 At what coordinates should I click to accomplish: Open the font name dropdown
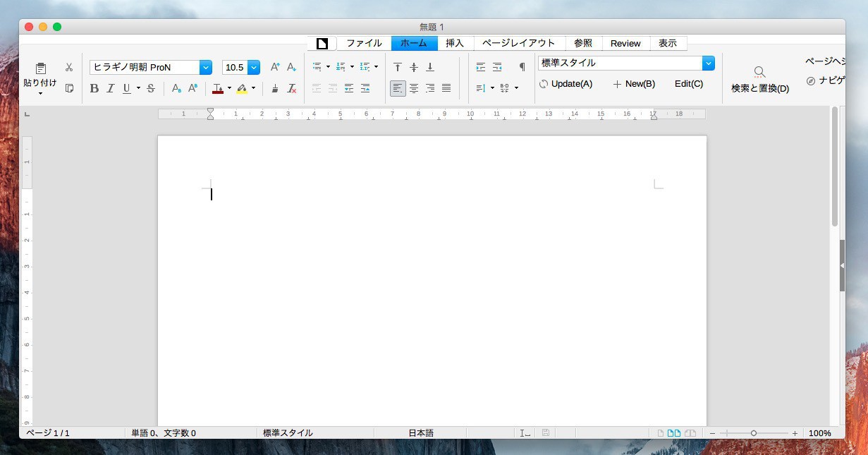point(206,68)
